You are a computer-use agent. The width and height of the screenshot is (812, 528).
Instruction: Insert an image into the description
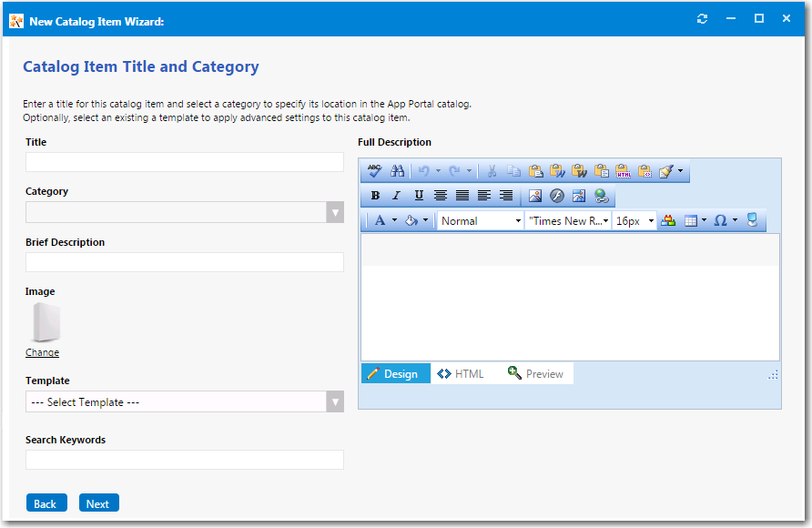534,196
